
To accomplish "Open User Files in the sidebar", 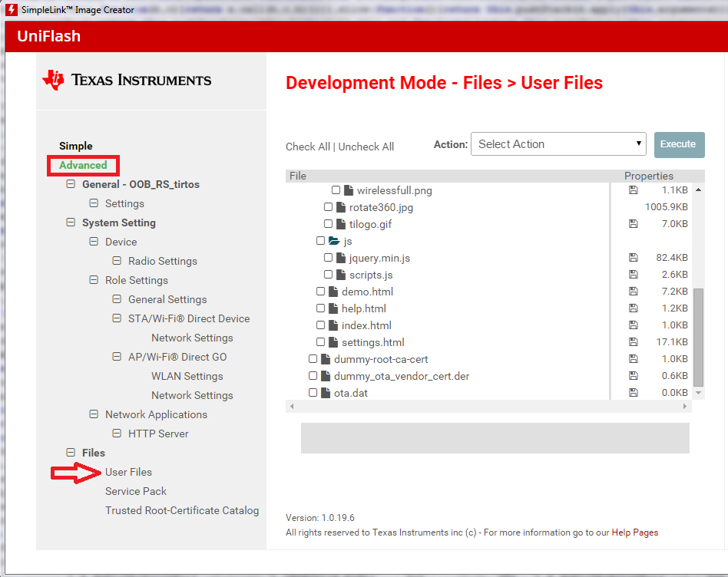I will click(x=128, y=472).
